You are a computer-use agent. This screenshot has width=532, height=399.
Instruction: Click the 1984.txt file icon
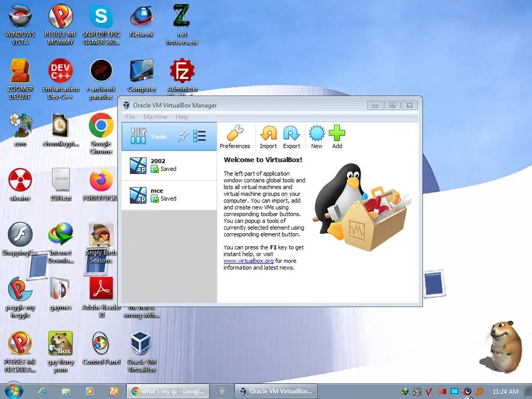pyautogui.click(x=60, y=184)
